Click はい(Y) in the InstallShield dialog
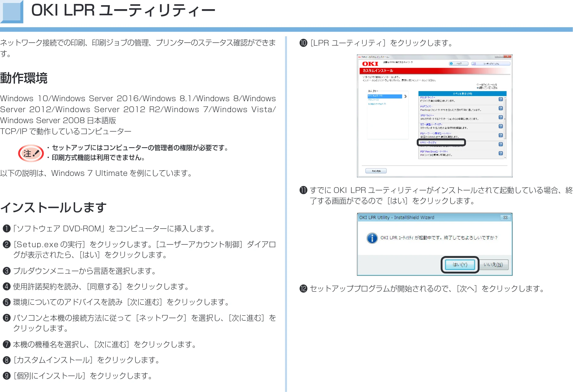The height and width of the screenshot is (392, 573). 460,265
